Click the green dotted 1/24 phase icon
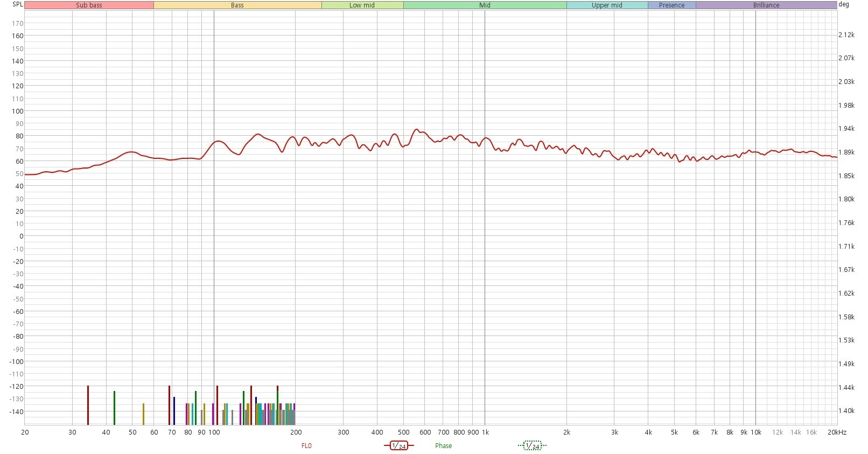The image size is (868, 454). pos(532,445)
